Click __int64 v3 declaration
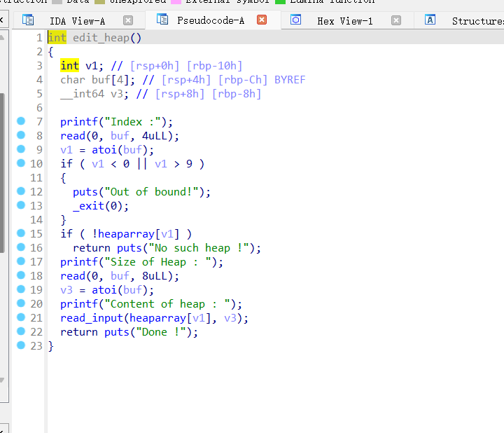 pos(94,94)
